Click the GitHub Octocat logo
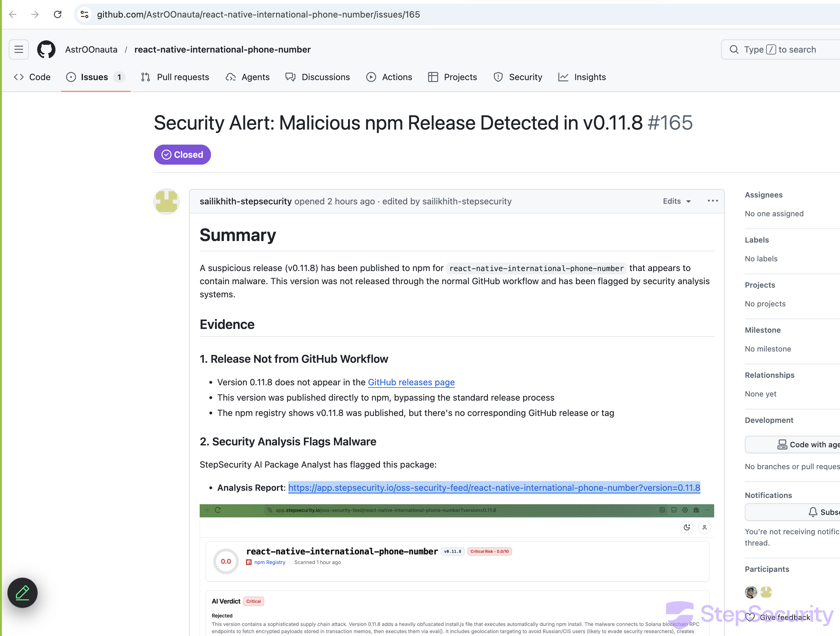The height and width of the screenshot is (636, 840). 46,49
